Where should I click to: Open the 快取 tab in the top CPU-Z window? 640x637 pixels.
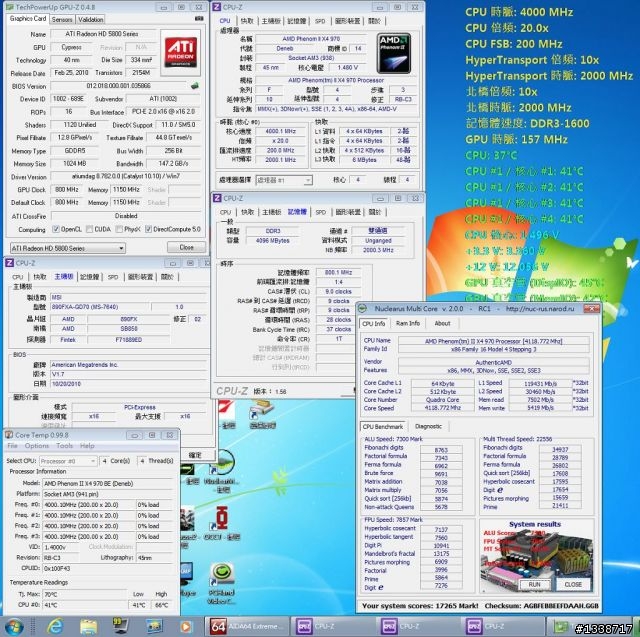247,21
